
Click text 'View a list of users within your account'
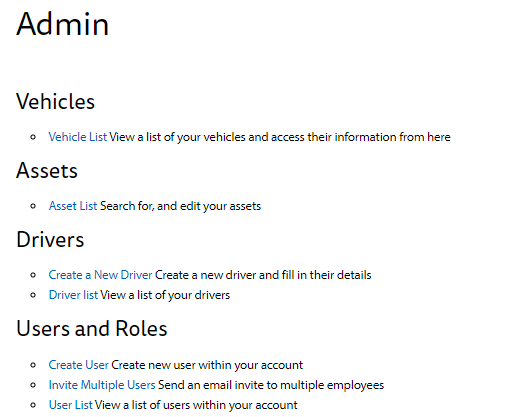coord(196,405)
